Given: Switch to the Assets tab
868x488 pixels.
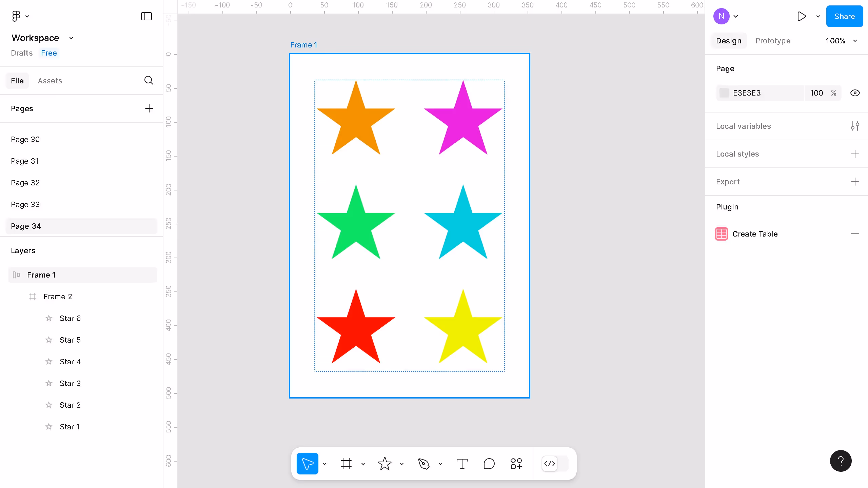Looking at the screenshot, I should pos(50,81).
